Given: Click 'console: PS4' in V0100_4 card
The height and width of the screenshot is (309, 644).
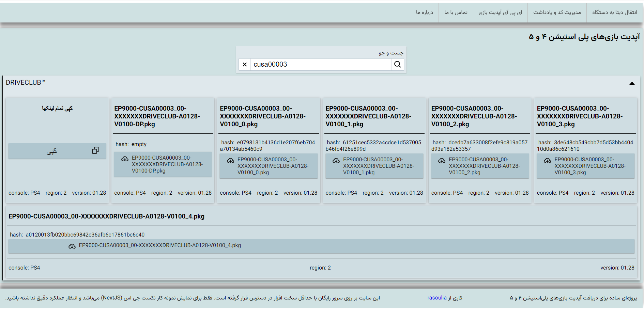Looking at the screenshot, I should coord(24,268).
